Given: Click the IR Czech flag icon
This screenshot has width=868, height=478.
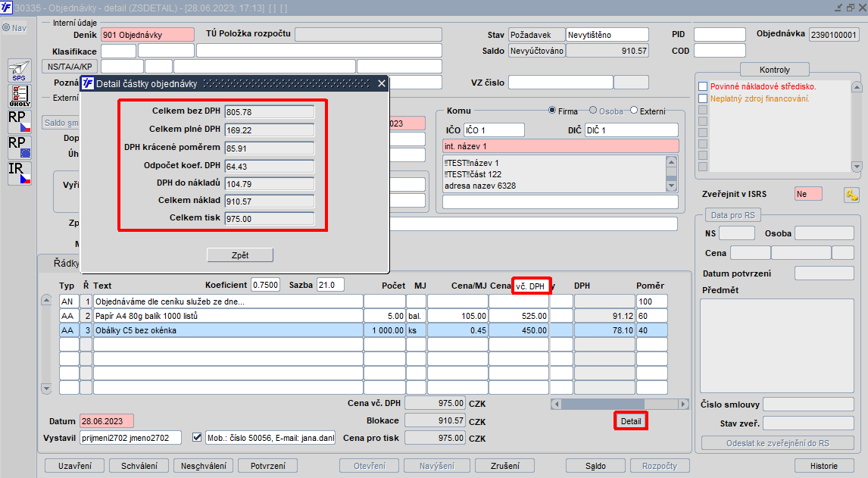Looking at the screenshot, I should click(19, 173).
